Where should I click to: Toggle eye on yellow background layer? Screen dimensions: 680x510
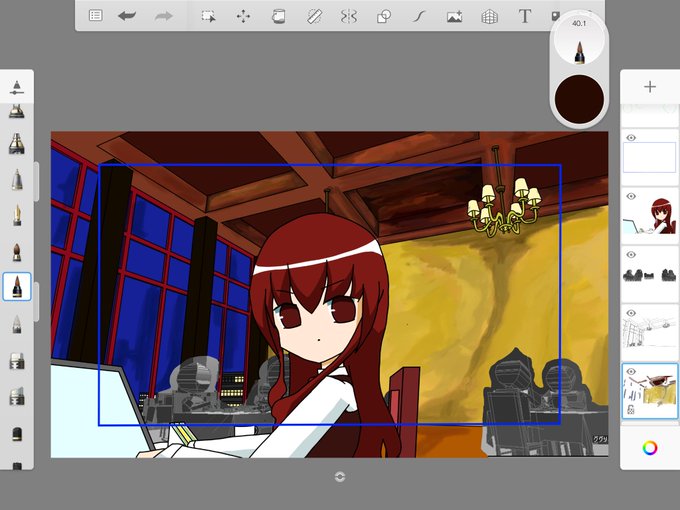(631, 372)
